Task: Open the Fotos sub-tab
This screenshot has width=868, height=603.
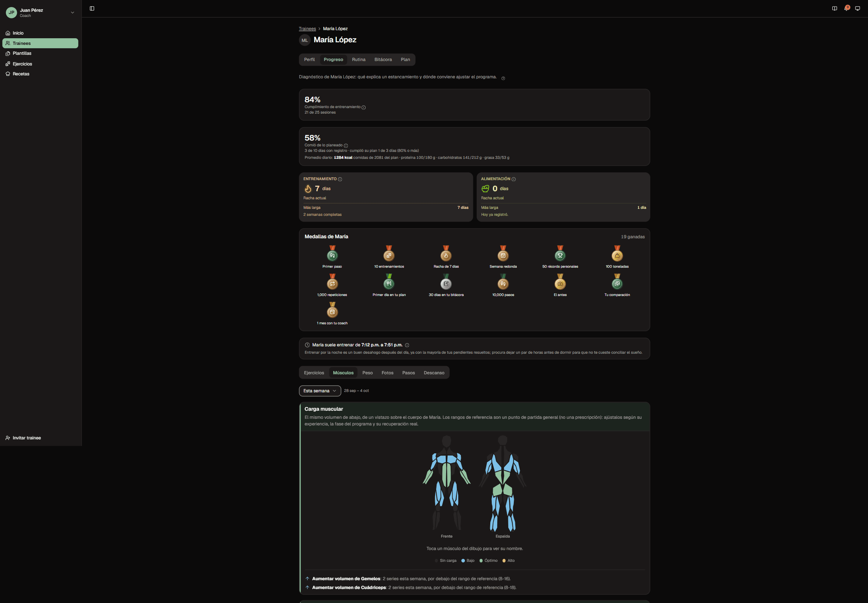Action: click(x=387, y=373)
